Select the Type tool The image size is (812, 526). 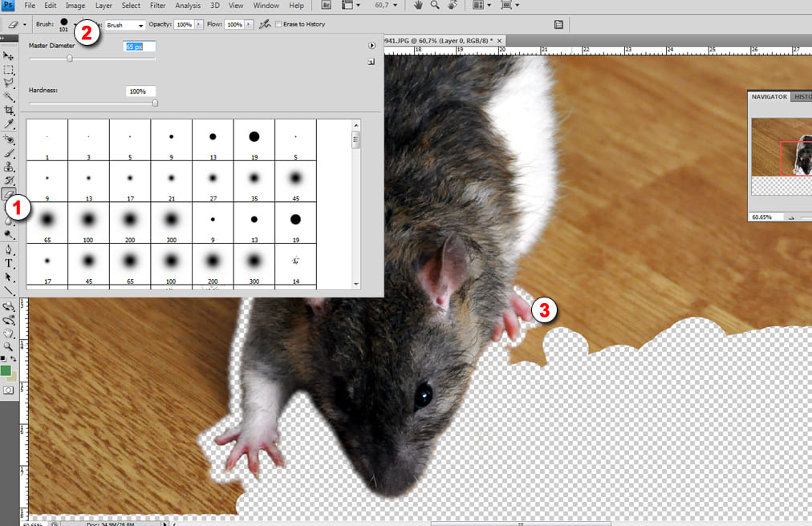pos(9,263)
